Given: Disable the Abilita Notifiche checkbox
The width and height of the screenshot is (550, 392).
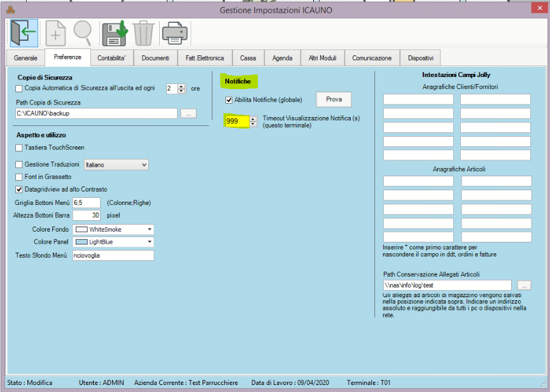Looking at the screenshot, I should 229,100.
